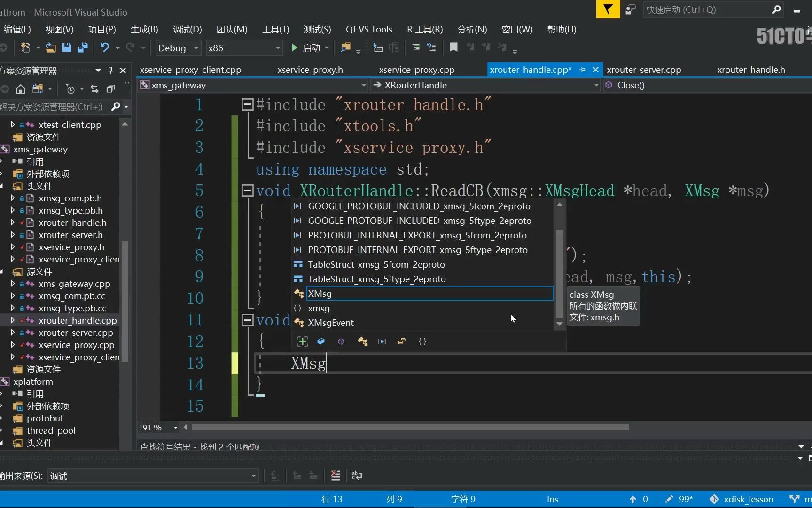Expand the xrouter_handle.h tree node
The width and height of the screenshot is (812, 508).
point(13,222)
